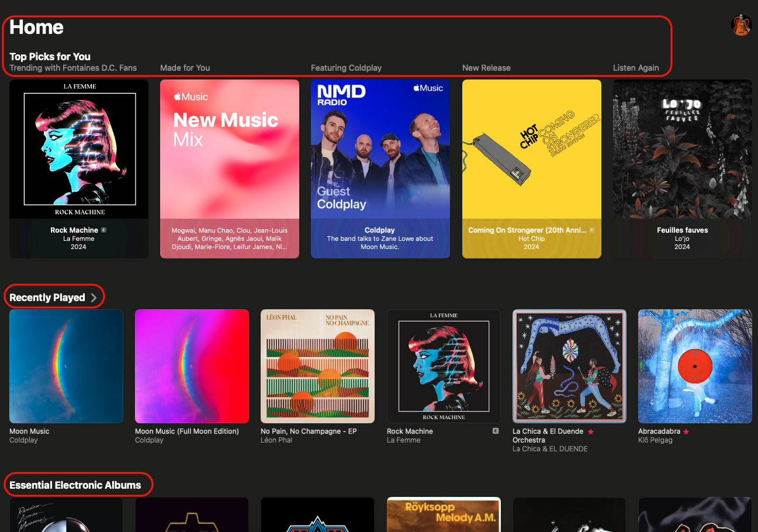
Task: Open the pink Moon Music Full Moon Edition cover
Action: (192, 366)
